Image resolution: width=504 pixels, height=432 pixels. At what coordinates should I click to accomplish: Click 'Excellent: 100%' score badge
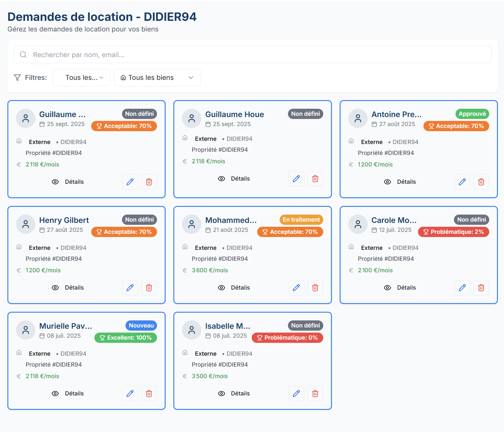click(x=126, y=338)
